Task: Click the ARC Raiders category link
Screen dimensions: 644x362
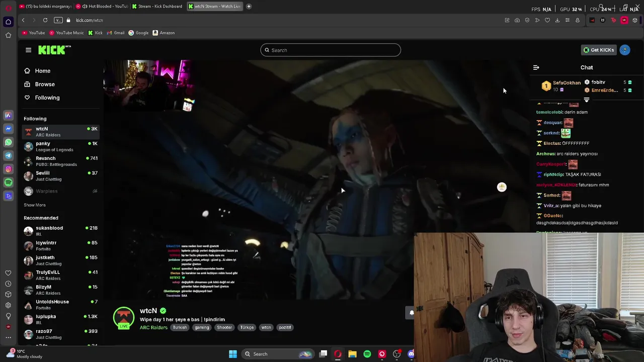Action: pyautogui.click(x=153, y=327)
